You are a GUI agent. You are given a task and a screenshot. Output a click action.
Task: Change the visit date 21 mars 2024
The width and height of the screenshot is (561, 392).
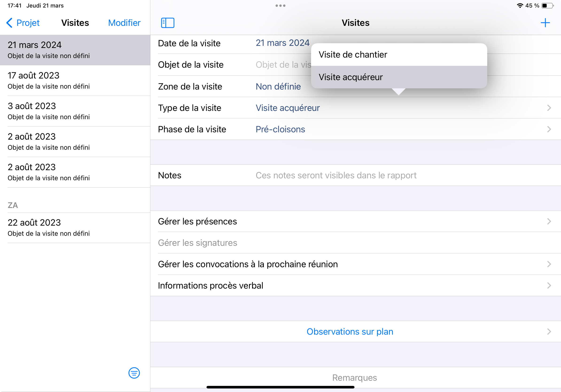point(282,43)
